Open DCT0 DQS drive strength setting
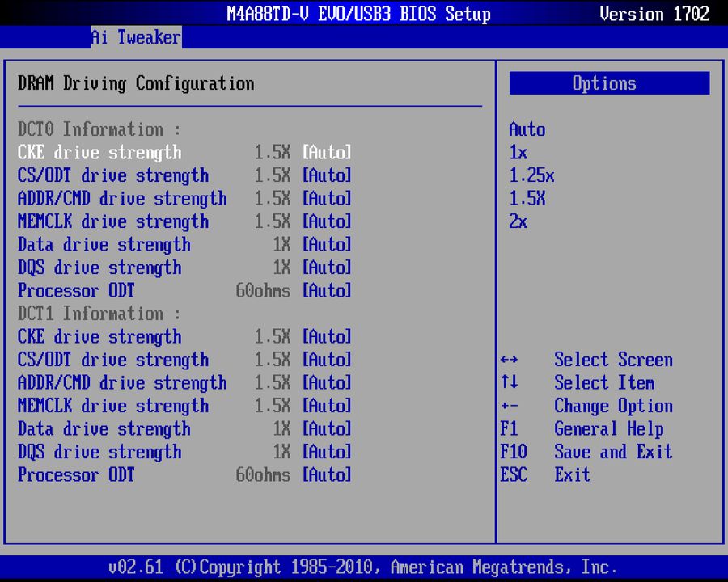The width and height of the screenshot is (728, 582). 99,268
